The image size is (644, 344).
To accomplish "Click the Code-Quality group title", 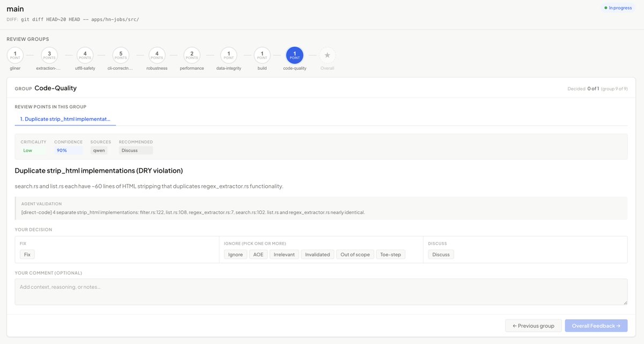I will pos(55,88).
